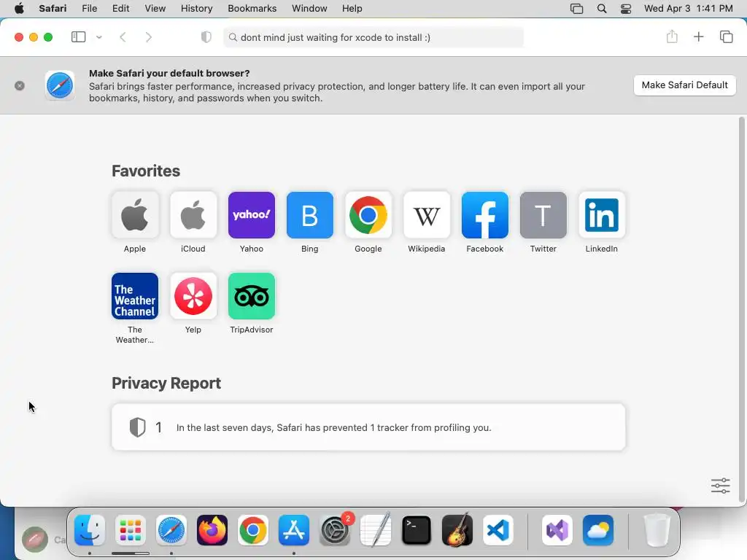Open TextEdit from the Dock
This screenshot has width=747, height=560.
[376, 530]
